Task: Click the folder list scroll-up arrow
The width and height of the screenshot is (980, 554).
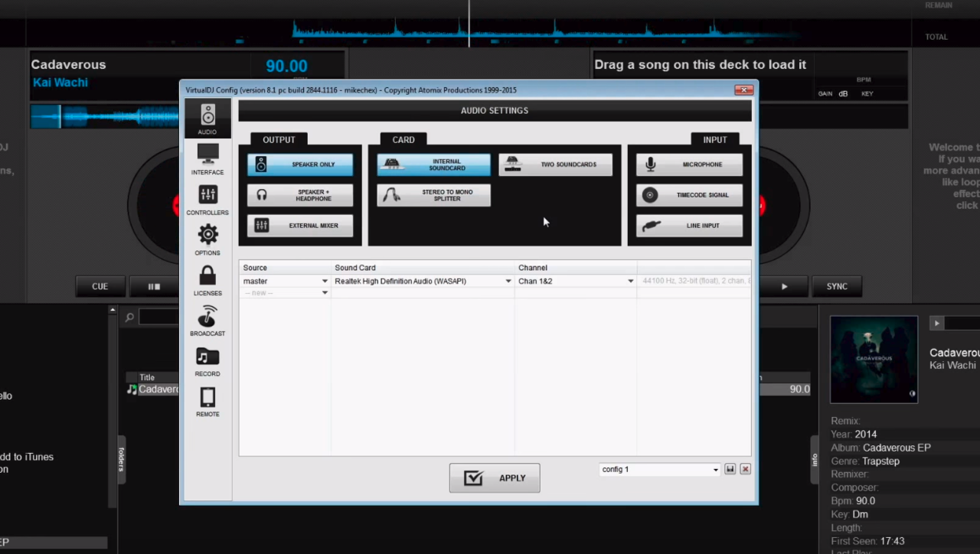Action: [x=113, y=310]
